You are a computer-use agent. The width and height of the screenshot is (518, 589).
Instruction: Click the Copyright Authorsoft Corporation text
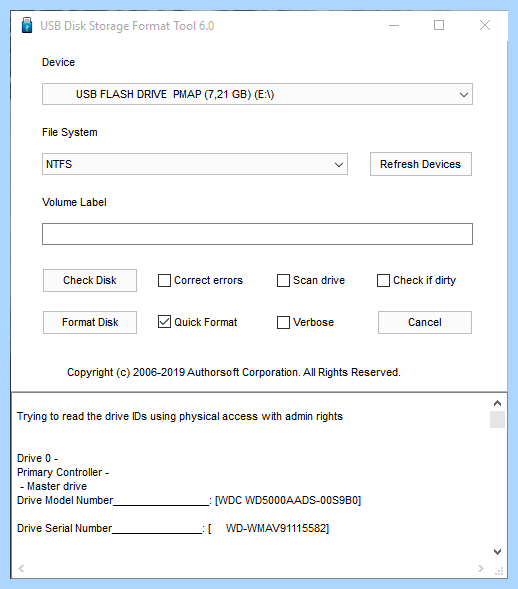234,372
